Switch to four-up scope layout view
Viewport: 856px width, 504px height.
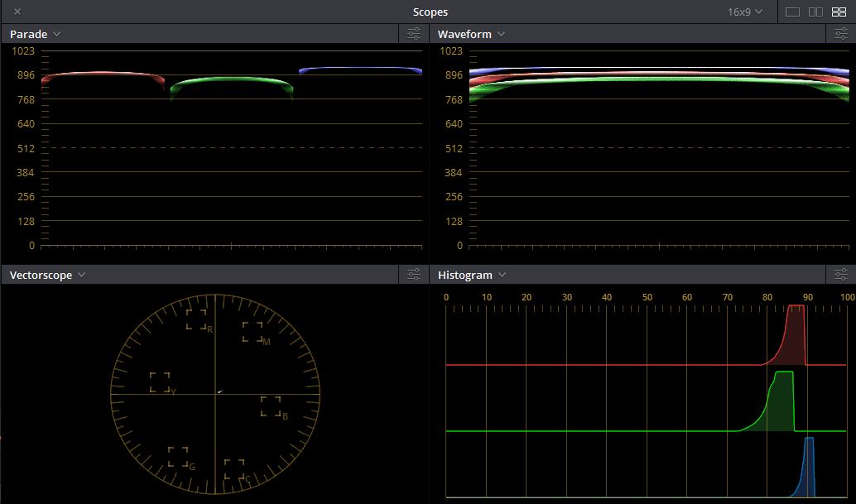point(839,12)
